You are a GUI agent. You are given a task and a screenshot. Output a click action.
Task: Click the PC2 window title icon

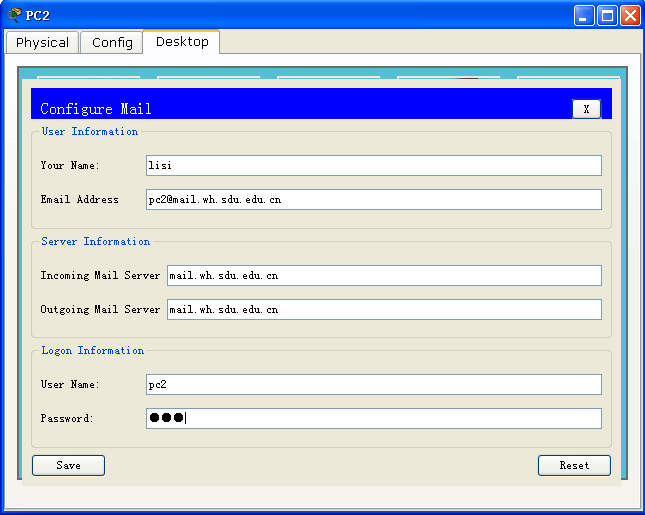(x=14, y=15)
